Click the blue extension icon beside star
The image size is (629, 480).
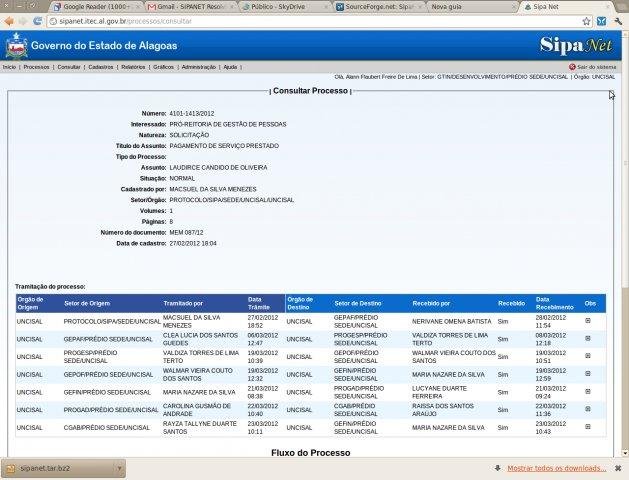point(601,22)
